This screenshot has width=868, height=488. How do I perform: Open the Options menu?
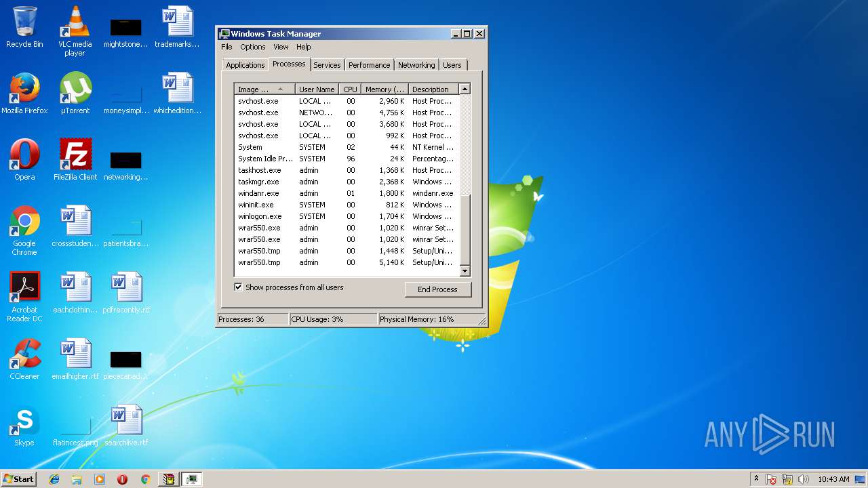(x=253, y=47)
